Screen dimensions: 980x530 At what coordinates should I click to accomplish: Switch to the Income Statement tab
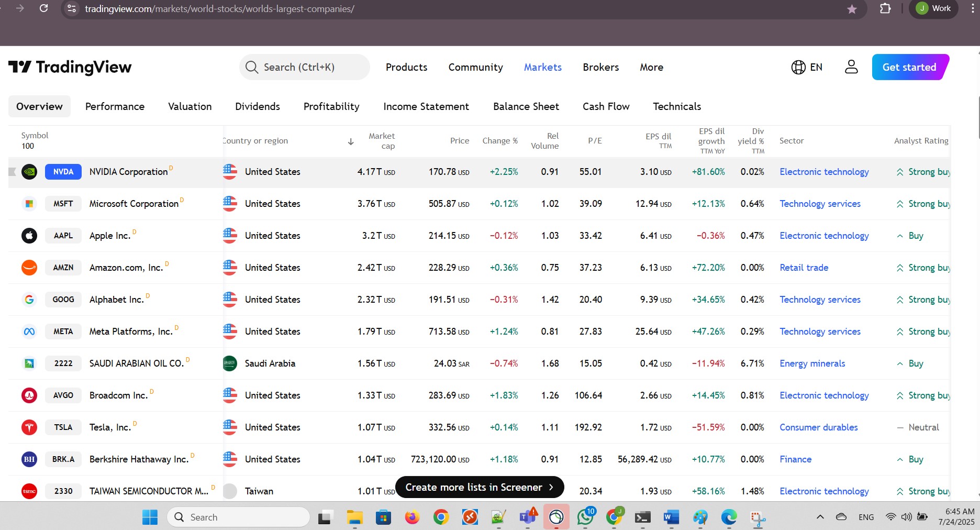point(426,106)
